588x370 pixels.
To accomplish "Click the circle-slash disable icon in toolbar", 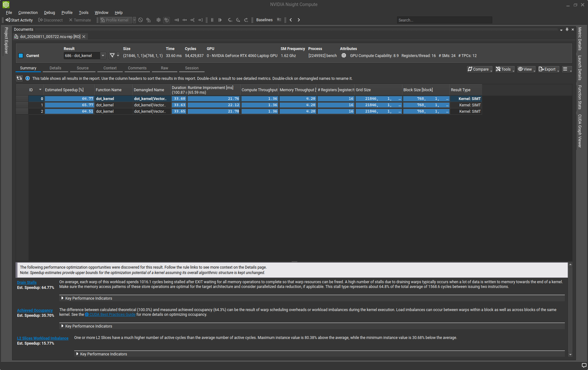I will pos(140,20).
